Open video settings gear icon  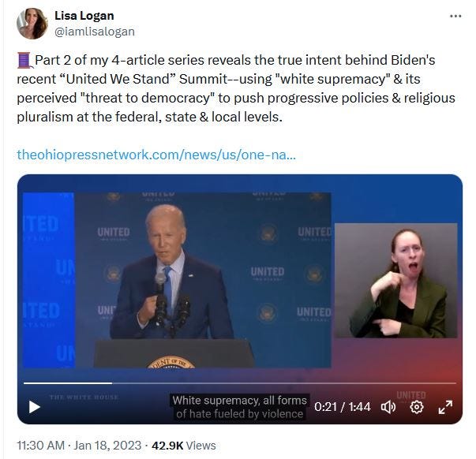click(x=417, y=407)
